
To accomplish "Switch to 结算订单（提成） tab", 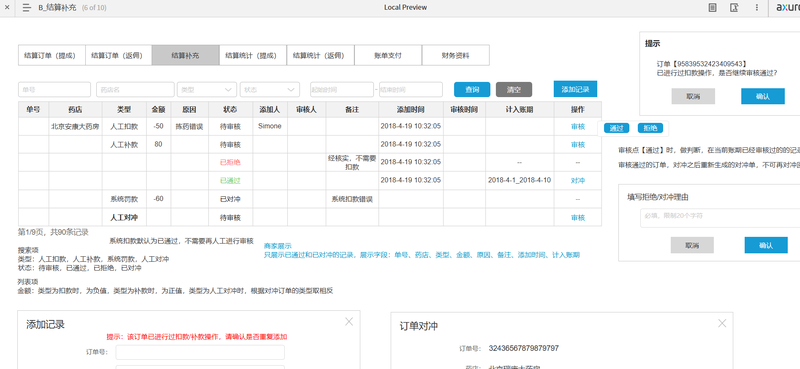I will tap(52, 55).
